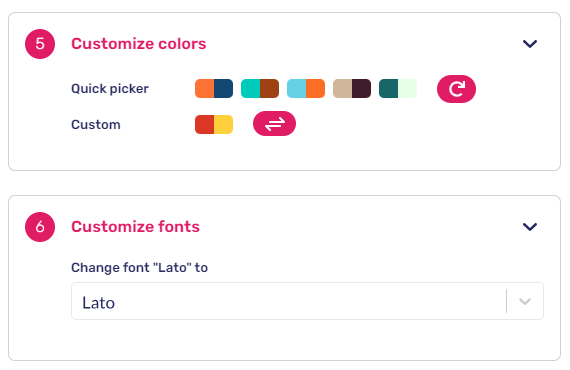Click the step 5 number badge
The width and height of the screenshot is (570, 370).
[x=40, y=44]
